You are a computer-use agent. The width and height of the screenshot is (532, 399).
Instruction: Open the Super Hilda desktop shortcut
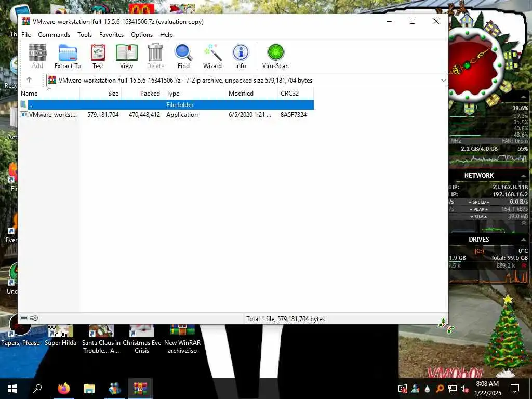60,336
